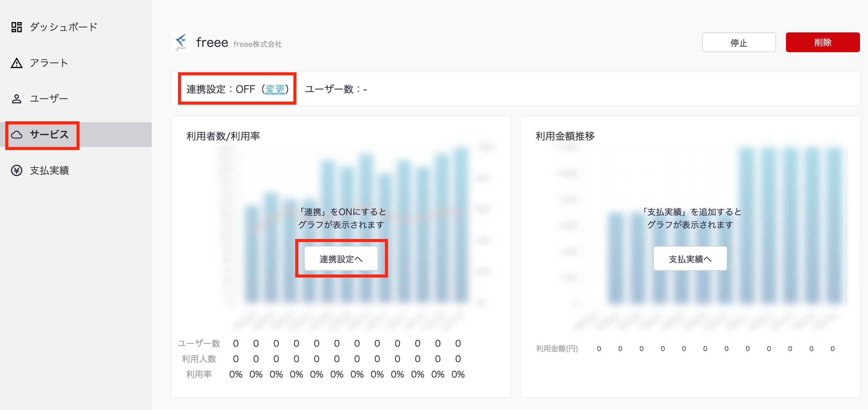Select the サービス sidebar item
Viewport: 868px width, 410px height.
49,135
